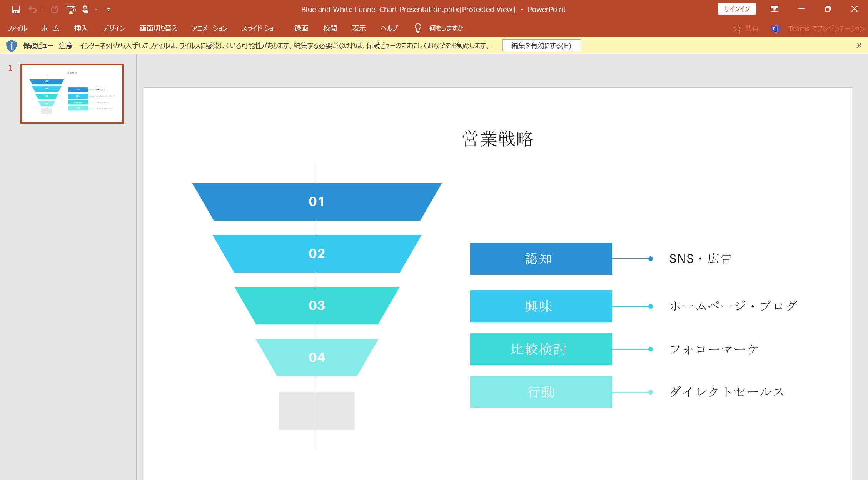Click the Touch/Mouse mode icon
The image size is (868, 480).
(85, 9)
